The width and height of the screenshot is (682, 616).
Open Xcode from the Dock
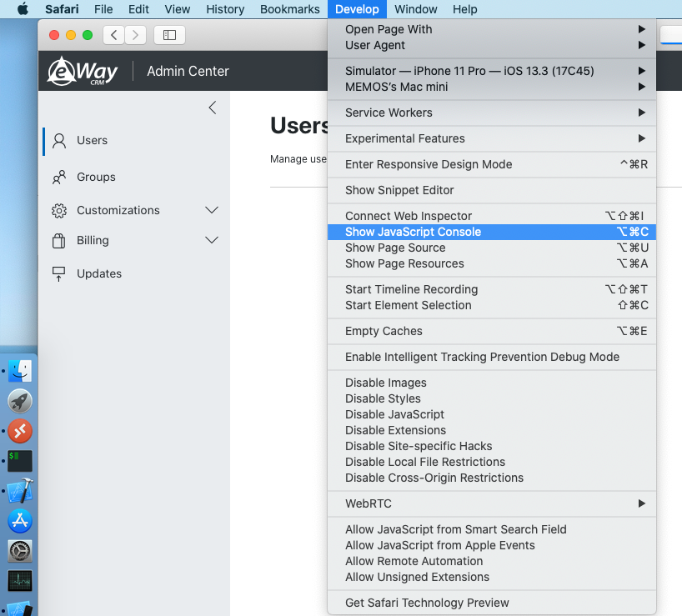coord(20,491)
